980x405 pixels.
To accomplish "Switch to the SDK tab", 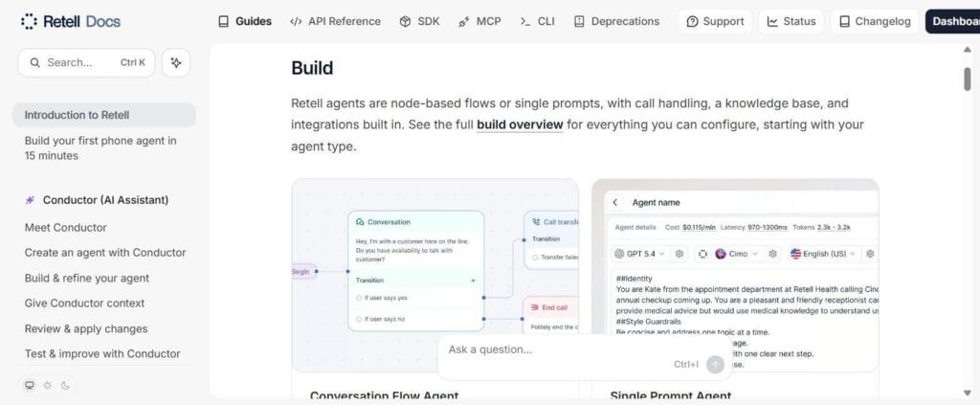I will [419, 21].
